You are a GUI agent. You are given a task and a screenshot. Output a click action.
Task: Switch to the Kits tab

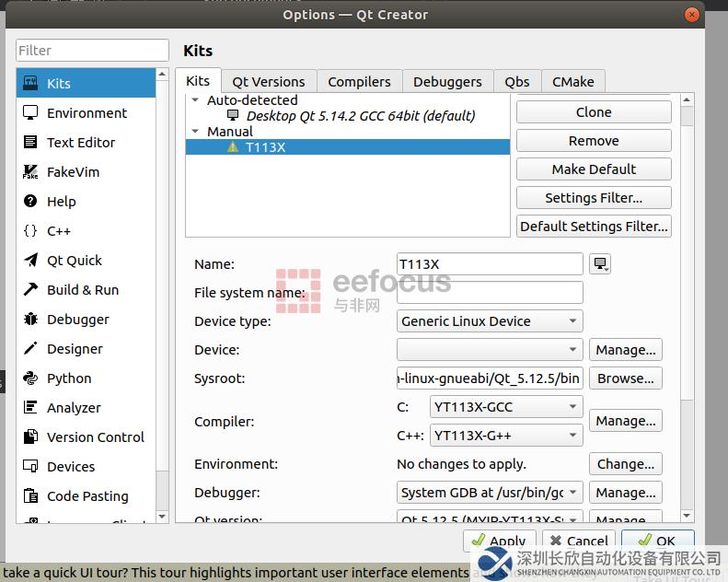click(x=198, y=81)
